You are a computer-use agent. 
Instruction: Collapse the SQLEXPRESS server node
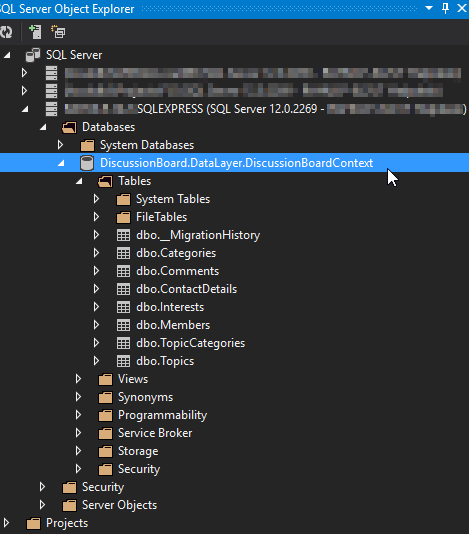pyautogui.click(x=25, y=109)
